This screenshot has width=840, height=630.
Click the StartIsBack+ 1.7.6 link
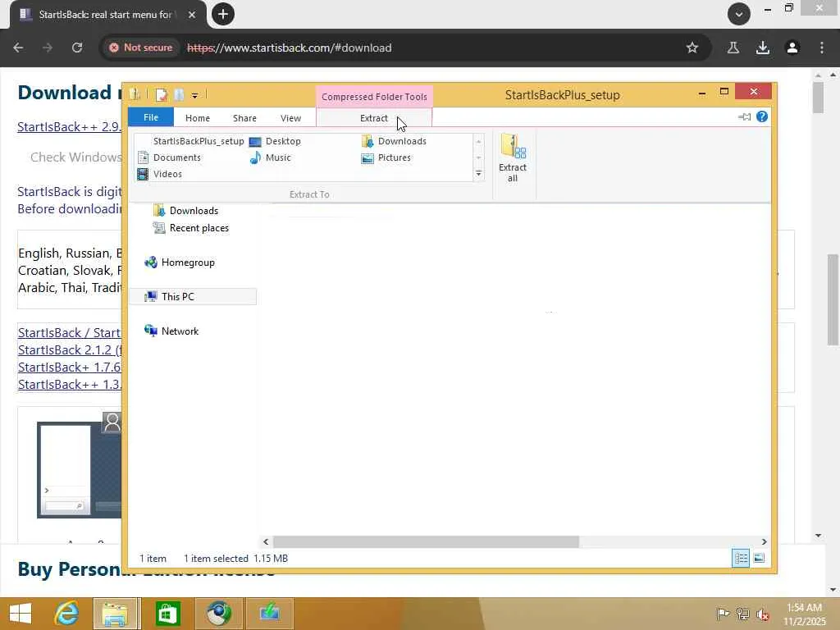click(70, 367)
